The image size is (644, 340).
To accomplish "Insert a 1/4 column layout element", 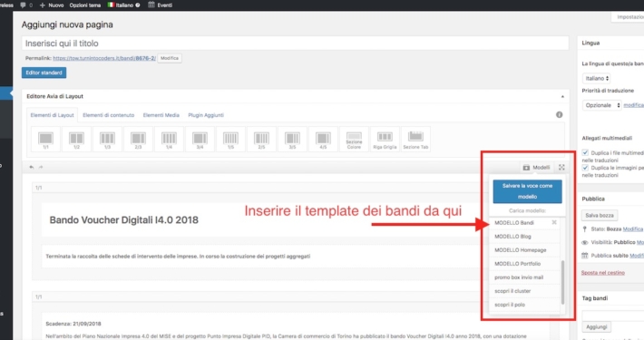I will click(169, 140).
